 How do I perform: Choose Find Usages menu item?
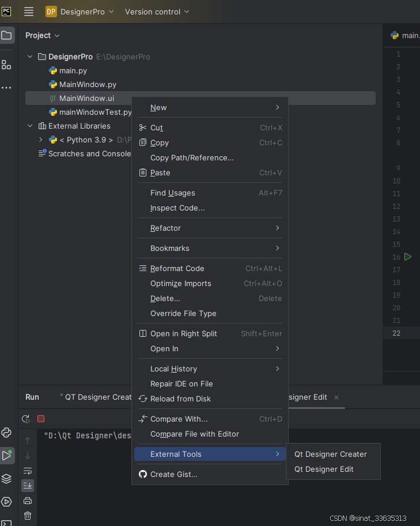click(210, 193)
